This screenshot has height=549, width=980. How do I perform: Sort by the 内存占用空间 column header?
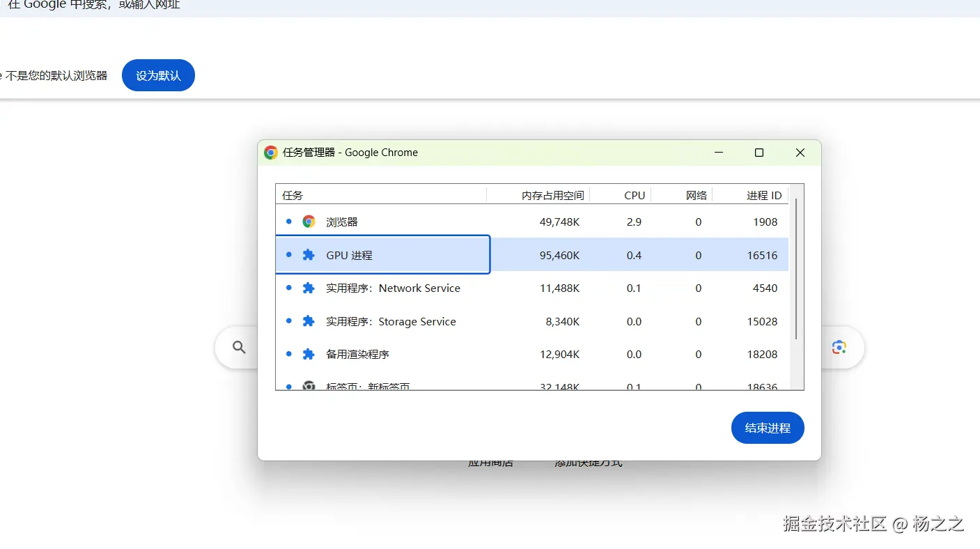pyautogui.click(x=538, y=195)
